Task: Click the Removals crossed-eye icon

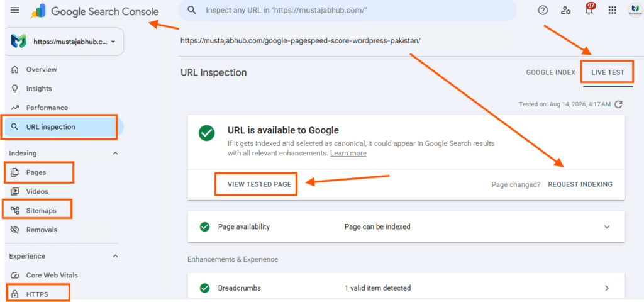Action: (15, 230)
